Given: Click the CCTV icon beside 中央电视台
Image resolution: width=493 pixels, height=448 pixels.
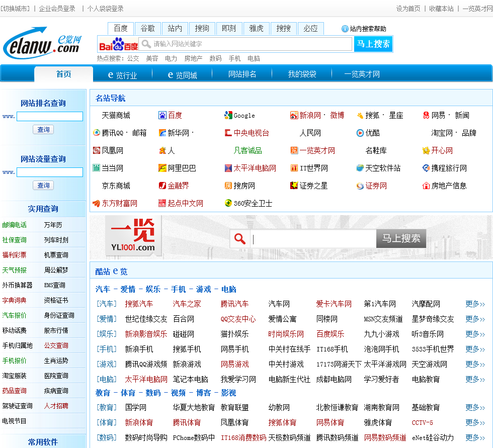Looking at the screenshot, I should (x=228, y=133).
